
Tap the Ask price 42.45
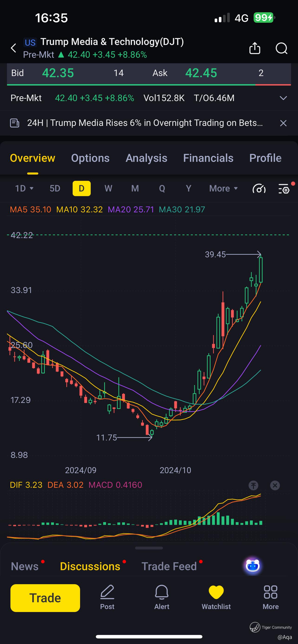pyautogui.click(x=201, y=73)
